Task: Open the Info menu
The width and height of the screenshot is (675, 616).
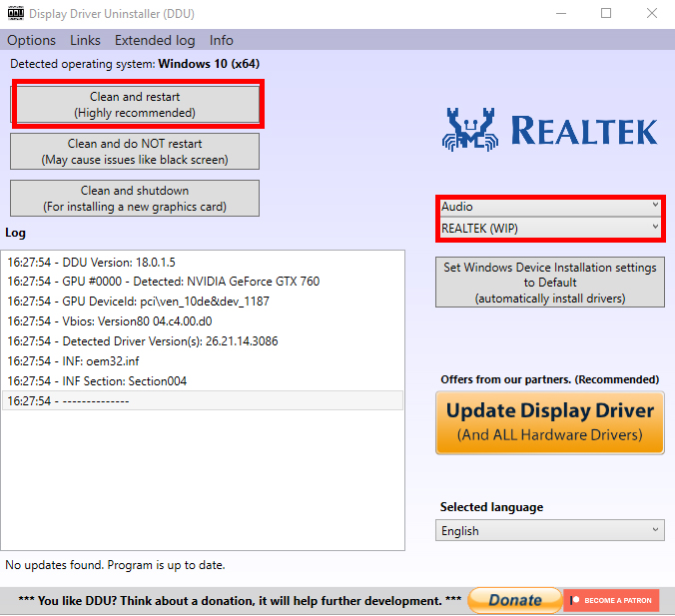Action: coord(222,40)
